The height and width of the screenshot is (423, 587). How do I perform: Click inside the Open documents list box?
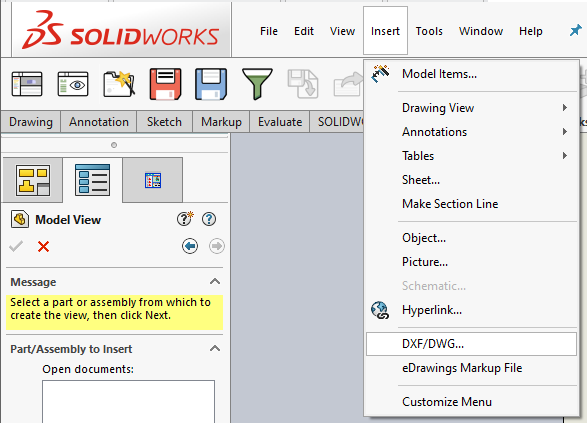pos(128,401)
